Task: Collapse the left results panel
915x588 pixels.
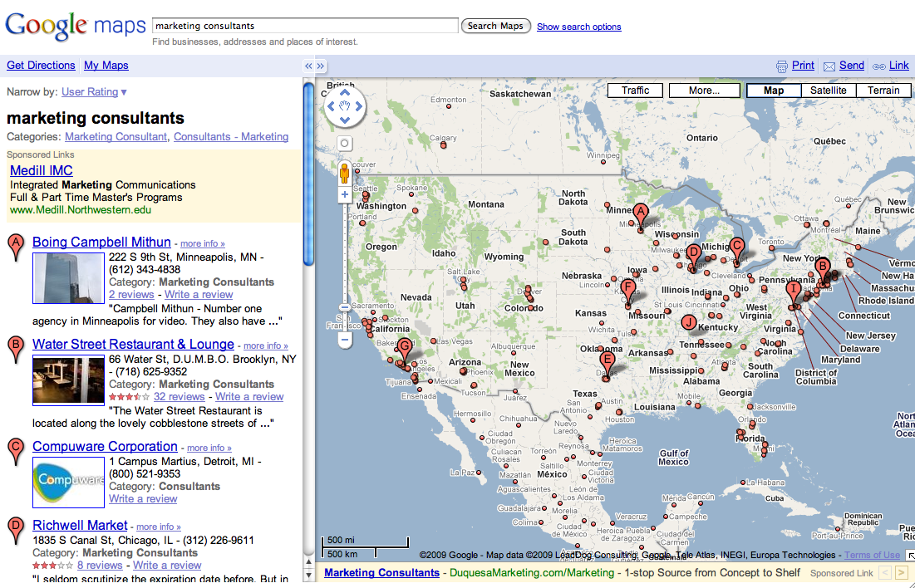Action: (x=308, y=66)
